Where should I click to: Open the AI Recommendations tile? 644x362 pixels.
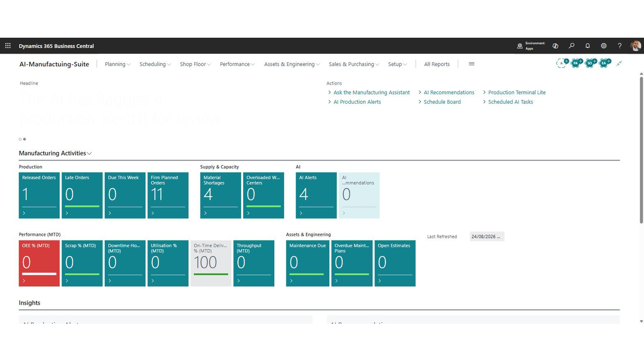(359, 195)
